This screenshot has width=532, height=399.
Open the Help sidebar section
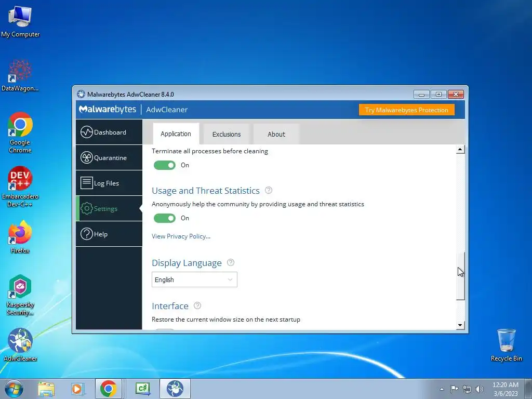tap(109, 234)
